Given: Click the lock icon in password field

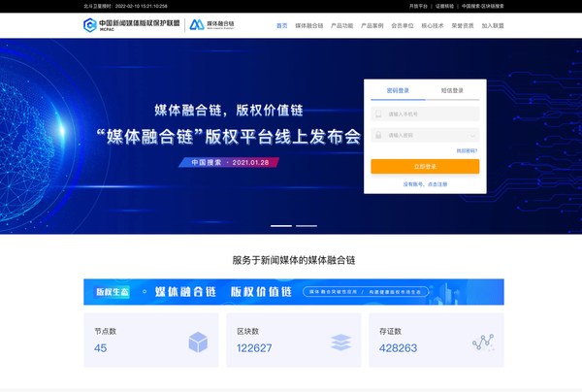Looking at the screenshot, I should tap(378, 135).
